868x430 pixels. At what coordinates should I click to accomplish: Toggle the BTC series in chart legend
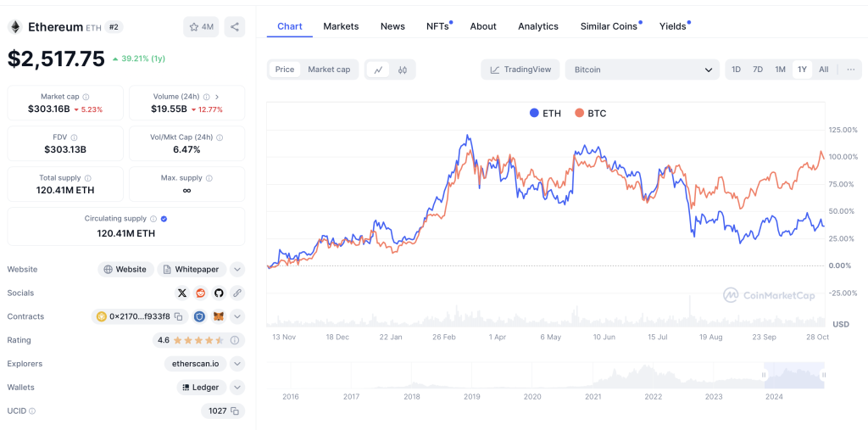pos(591,114)
